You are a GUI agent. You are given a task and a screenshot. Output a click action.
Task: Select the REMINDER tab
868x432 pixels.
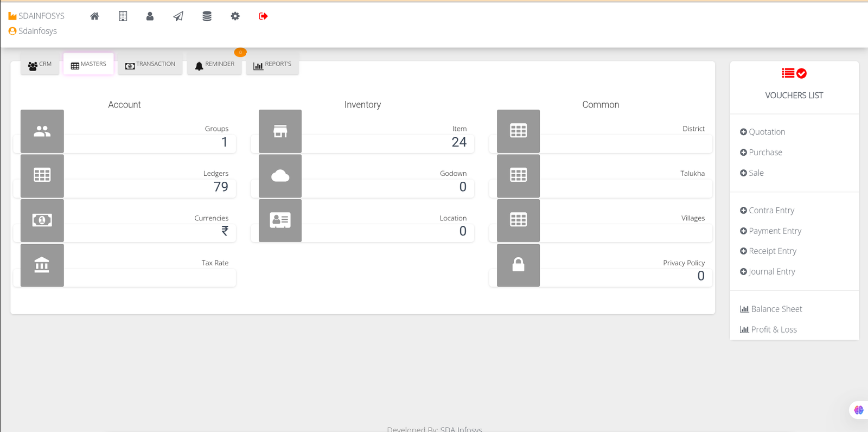(214, 65)
